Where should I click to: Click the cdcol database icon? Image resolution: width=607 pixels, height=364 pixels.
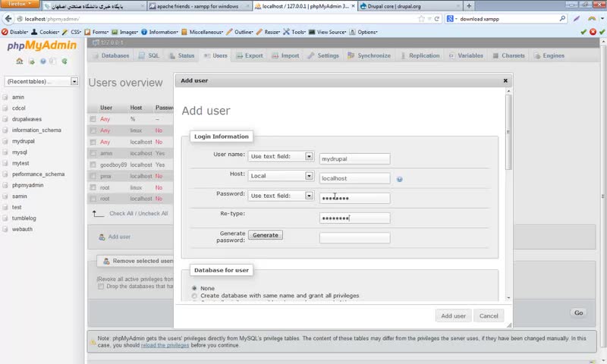coord(5,108)
